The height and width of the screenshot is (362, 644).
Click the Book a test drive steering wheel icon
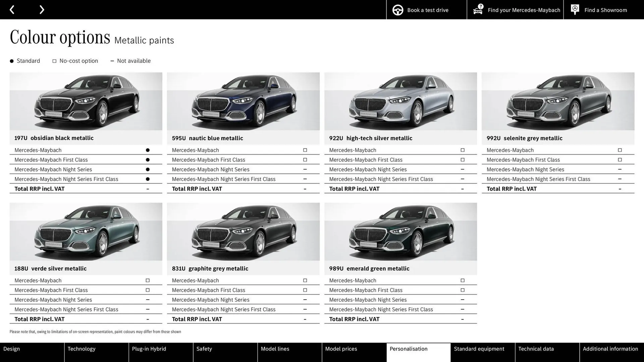click(397, 10)
